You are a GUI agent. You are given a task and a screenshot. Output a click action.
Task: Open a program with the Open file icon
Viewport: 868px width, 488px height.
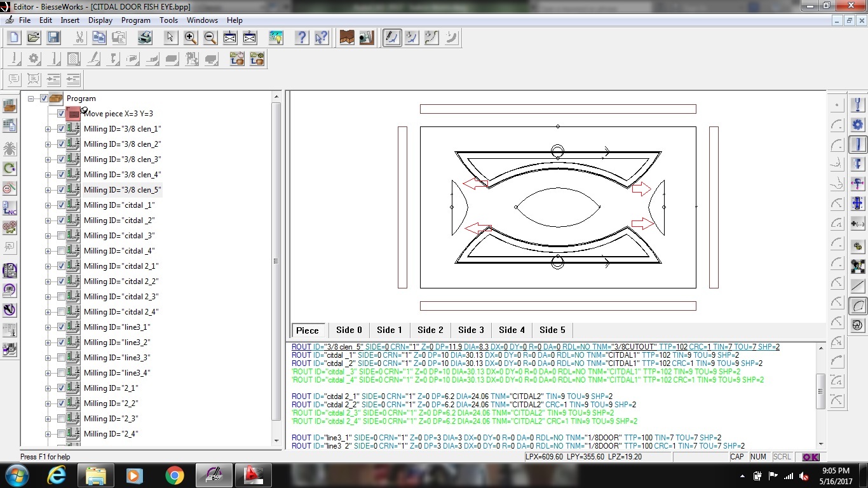point(33,37)
